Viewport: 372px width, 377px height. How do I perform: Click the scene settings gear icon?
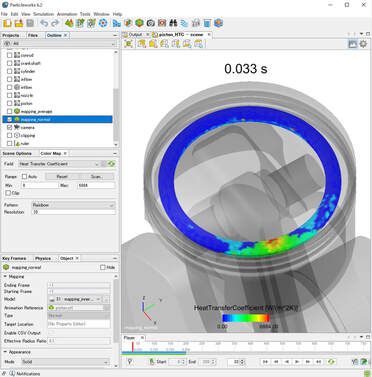363,44
